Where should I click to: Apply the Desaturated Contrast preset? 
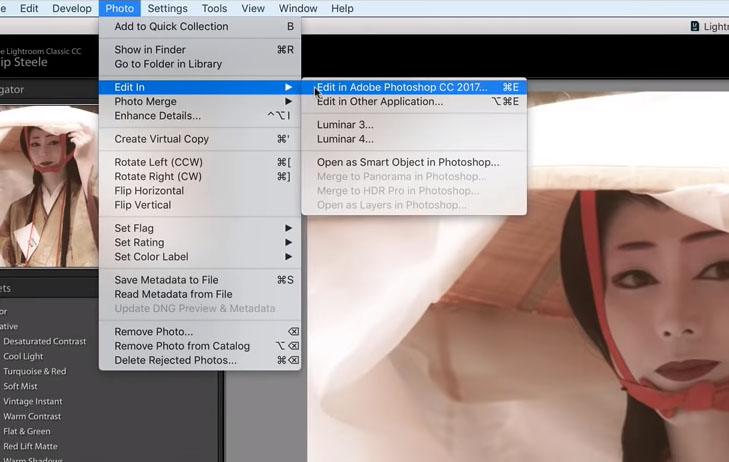(x=45, y=341)
